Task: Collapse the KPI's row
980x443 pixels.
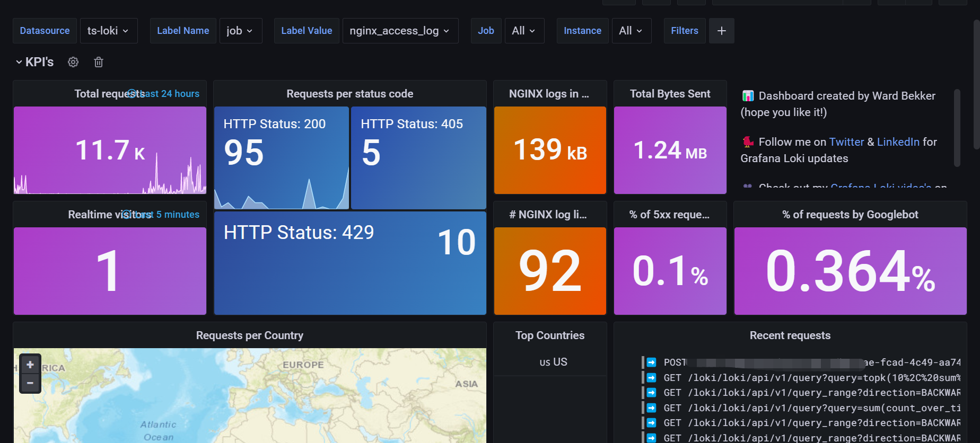Action: coord(19,62)
